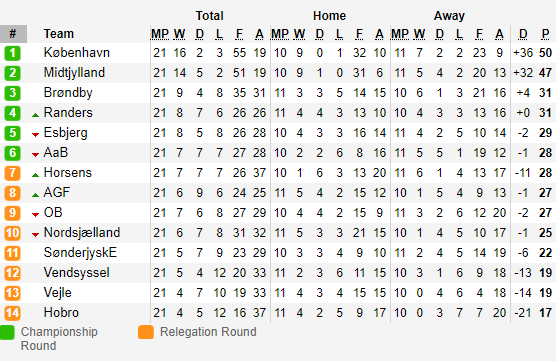Click the red down arrow beside OB
The height and width of the screenshot is (364, 556).
coord(35,215)
